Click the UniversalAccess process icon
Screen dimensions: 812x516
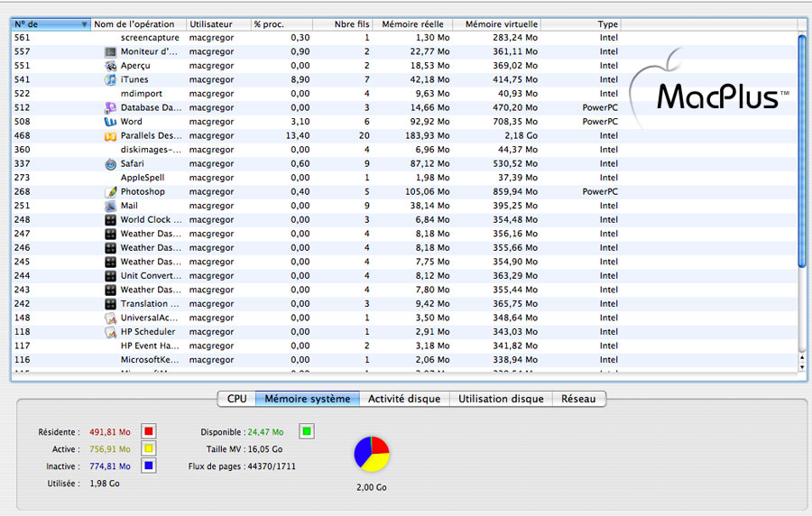pyautogui.click(x=110, y=318)
